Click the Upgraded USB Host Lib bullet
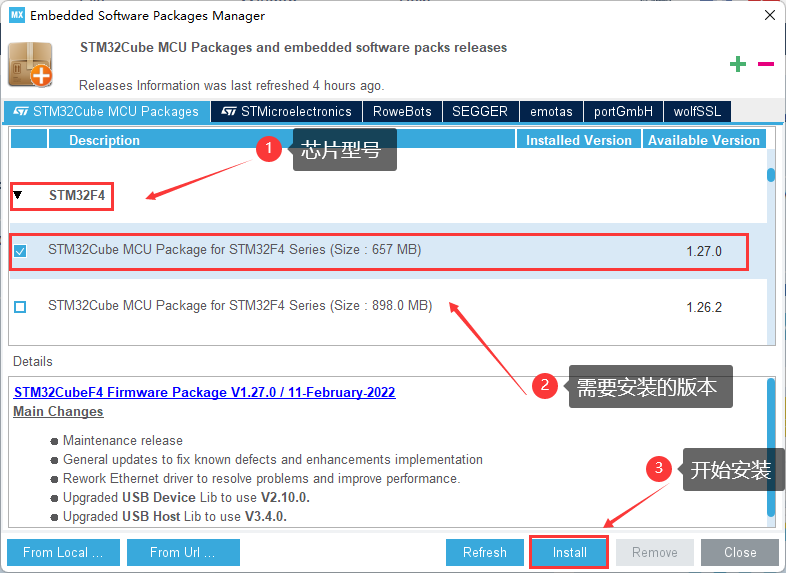 175,516
